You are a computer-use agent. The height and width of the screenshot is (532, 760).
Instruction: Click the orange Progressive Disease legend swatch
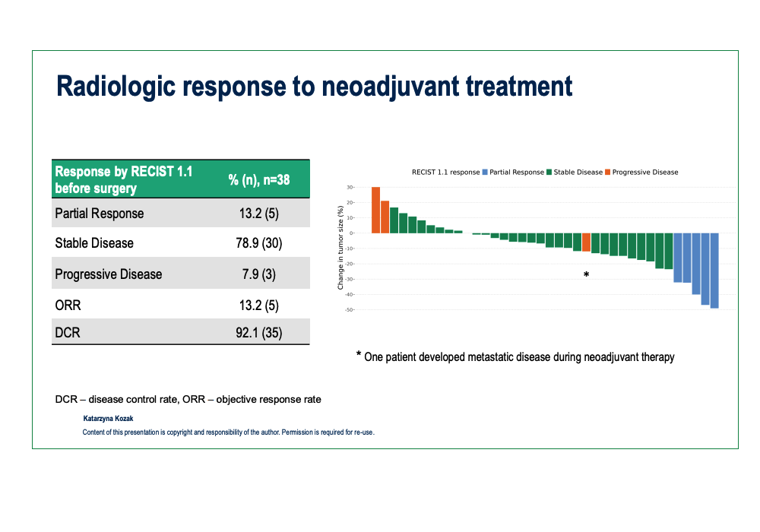(x=607, y=173)
